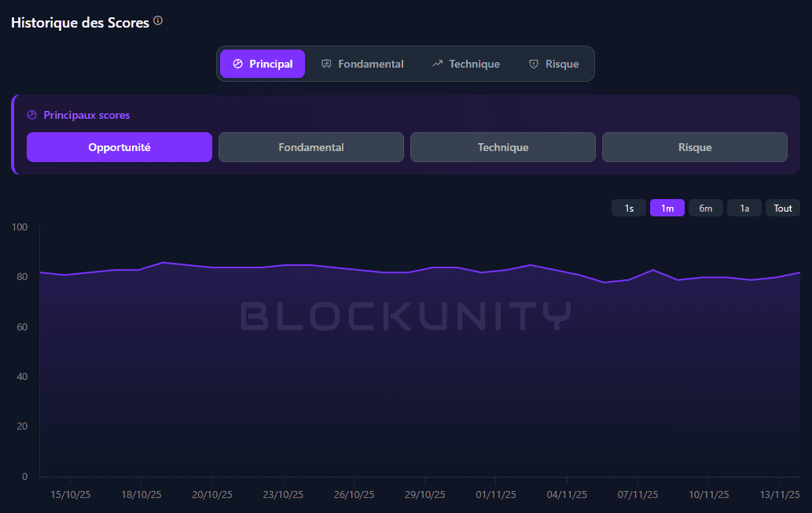Click the 20/10/25 date axis label
This screenshot has height=513, width=812.
[212, 495]
